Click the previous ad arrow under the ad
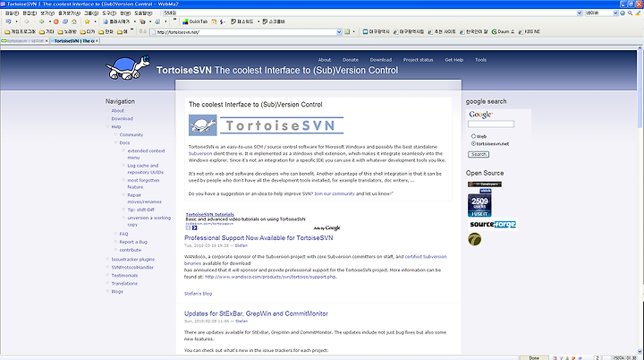Image resolution: width=644 pixels, height=360 pixels. pyautogui.click(x=188, y=227)
